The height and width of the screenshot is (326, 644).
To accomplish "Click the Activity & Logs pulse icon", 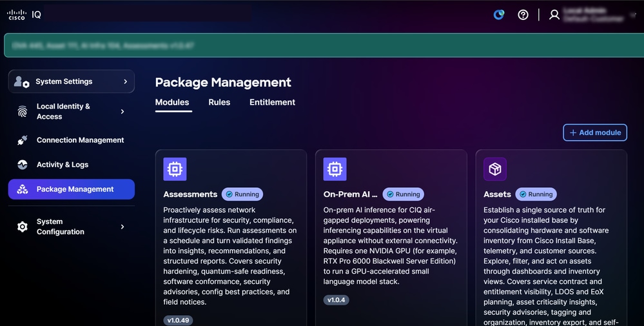I will pos(22,165).
